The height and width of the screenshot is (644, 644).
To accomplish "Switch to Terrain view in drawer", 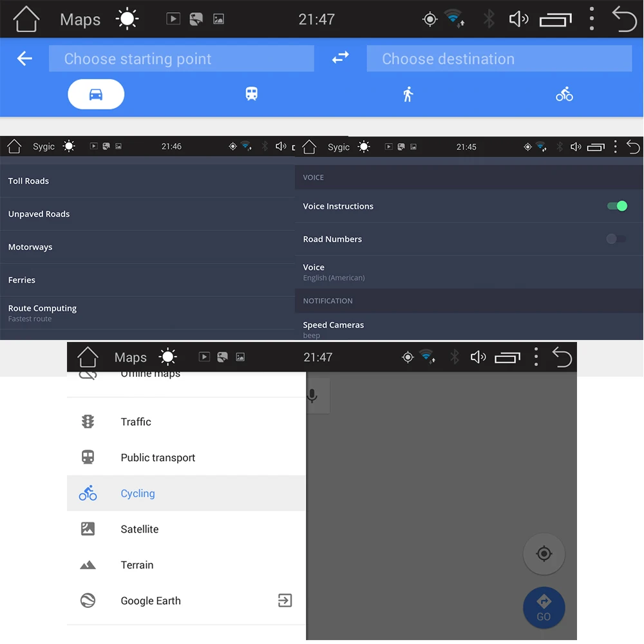I will [187, 565].
